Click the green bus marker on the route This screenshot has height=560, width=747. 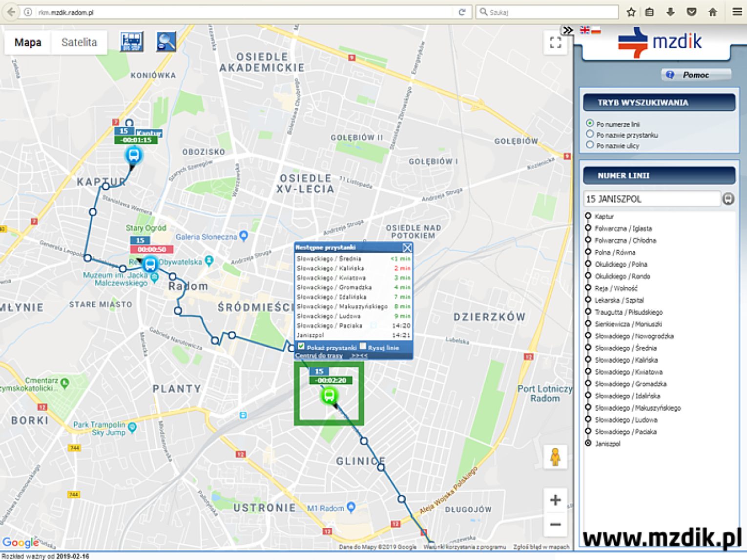pyautogui.click(x=329, y=395)
